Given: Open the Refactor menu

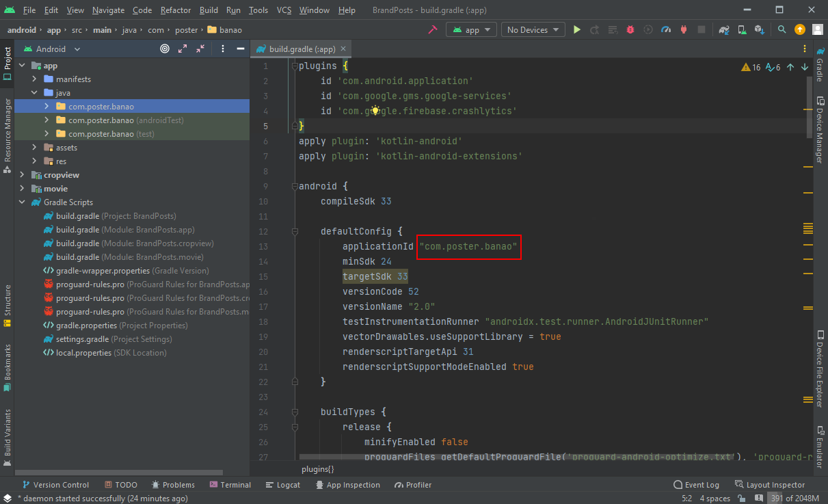Looking at the screenshot, I should (176, 10).
